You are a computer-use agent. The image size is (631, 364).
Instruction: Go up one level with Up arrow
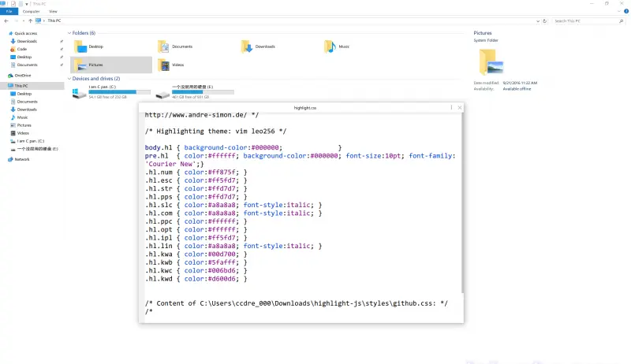pos(30,21)
